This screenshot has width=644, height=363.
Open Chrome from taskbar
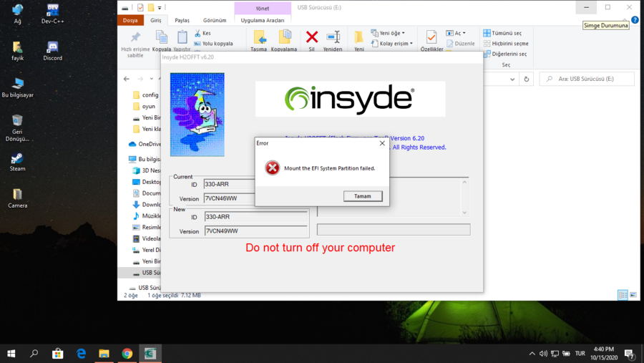(x=127, y=354)
